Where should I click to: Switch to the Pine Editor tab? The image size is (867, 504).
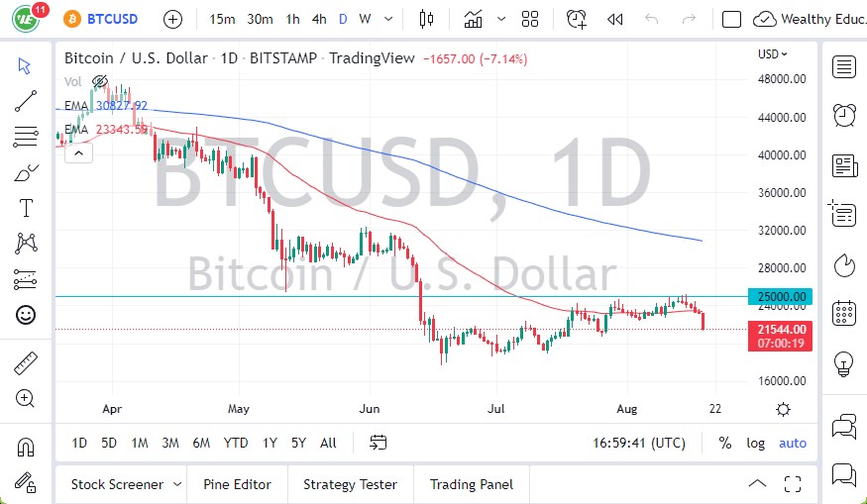click(x=237, y=484)
